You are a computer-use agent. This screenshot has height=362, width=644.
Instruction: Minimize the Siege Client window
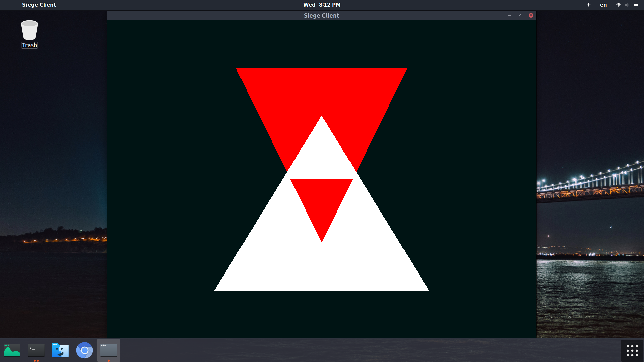[509, 15]
